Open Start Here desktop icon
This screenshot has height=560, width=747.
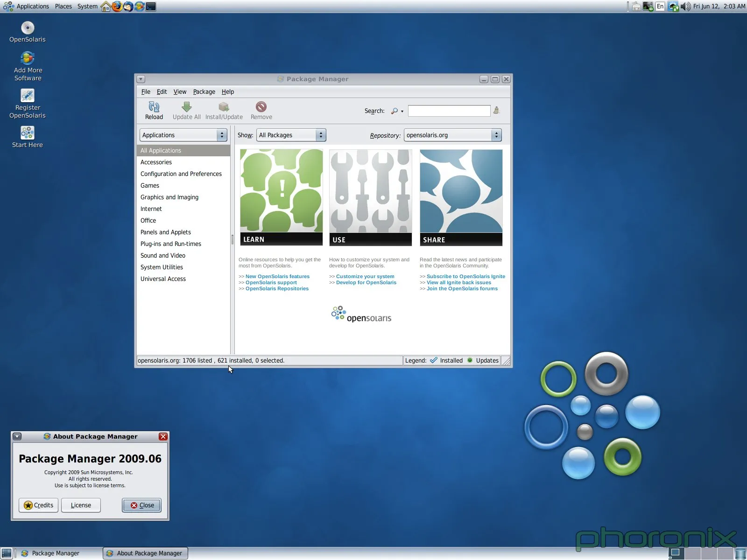(28, 133)
